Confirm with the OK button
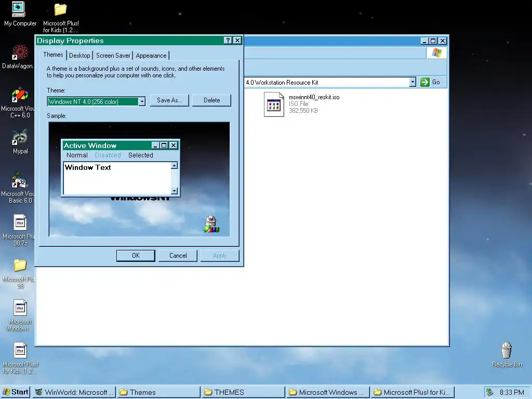The height and width of the screenshot is (399, 532). (x=136, y=256)
